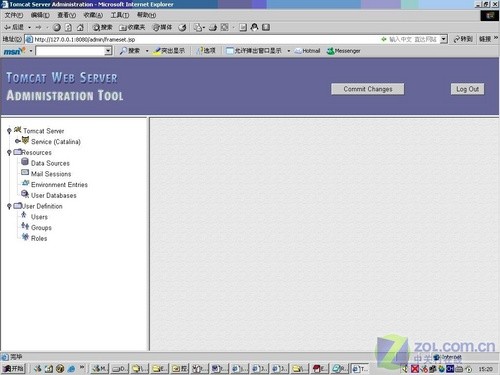Collapse the Tomcat Server tree node
The height and width of the screenshot is (375, 500).
9,131
